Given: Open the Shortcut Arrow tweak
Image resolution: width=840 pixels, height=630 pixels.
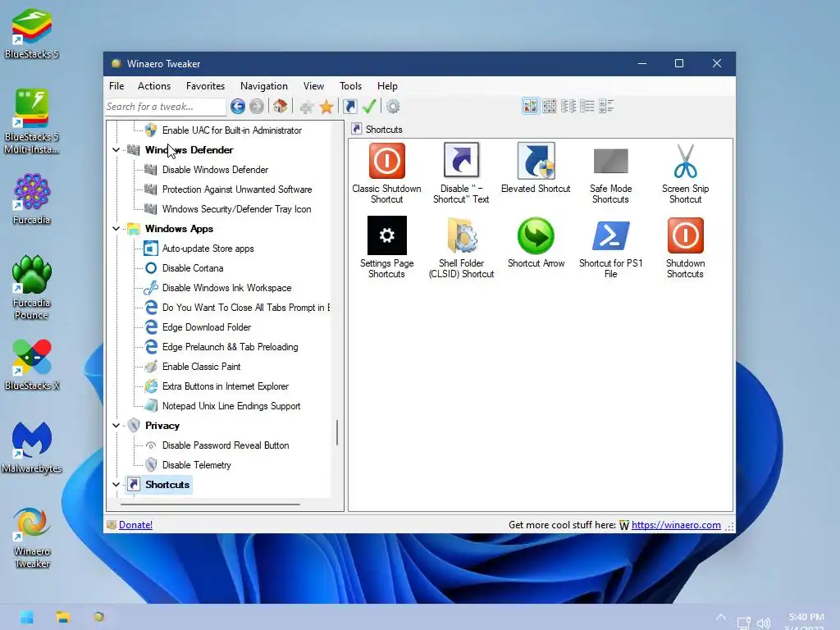Looking at the screenshot, I should [536, 242].
